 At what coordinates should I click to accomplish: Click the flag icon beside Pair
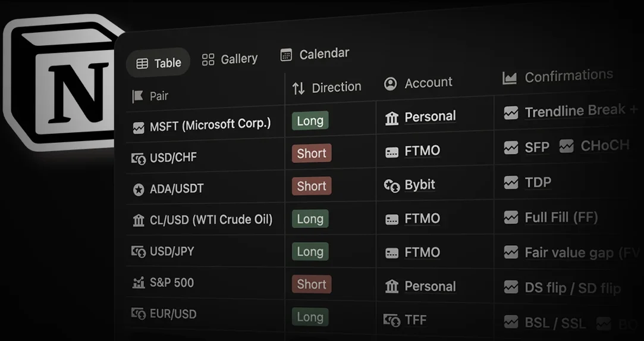coord(137,96)
